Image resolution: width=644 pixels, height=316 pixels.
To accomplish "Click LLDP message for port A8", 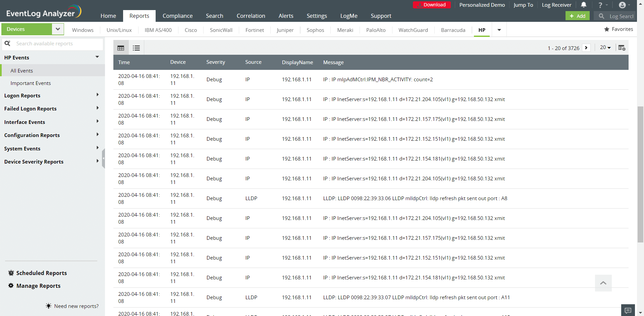I will pyautogui.click(x=415, y=198).
